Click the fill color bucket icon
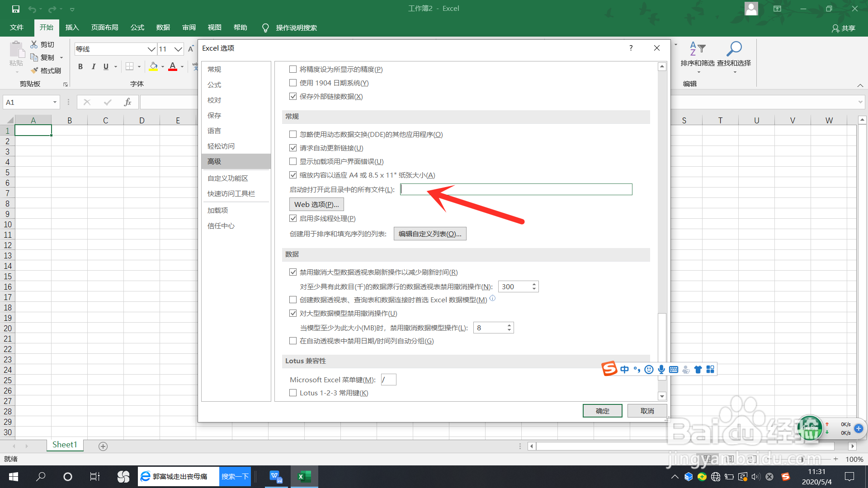 [154, 67]
